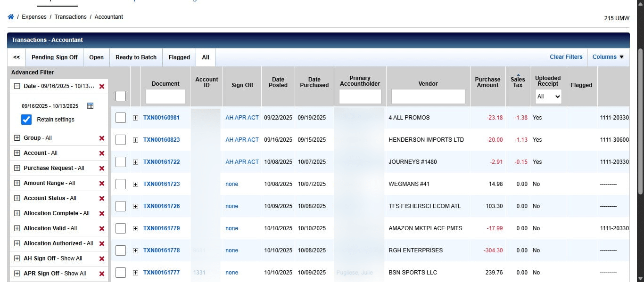Click the home breadcrumb icon
Image resolution: width=644 pixels, height=282 pixels.
point(10,16)
